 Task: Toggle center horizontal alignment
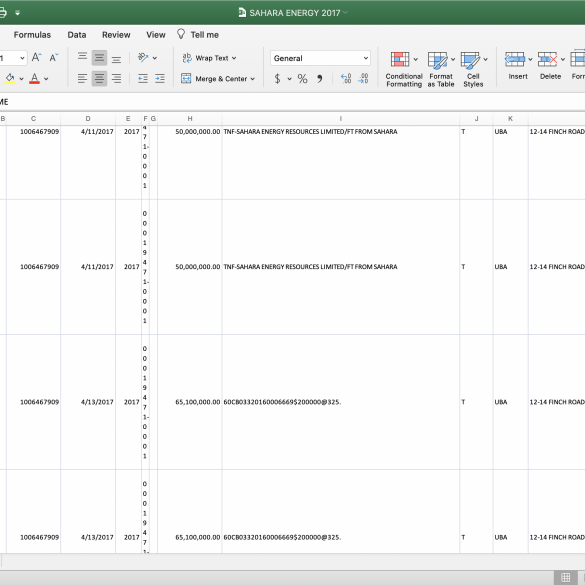99,78
